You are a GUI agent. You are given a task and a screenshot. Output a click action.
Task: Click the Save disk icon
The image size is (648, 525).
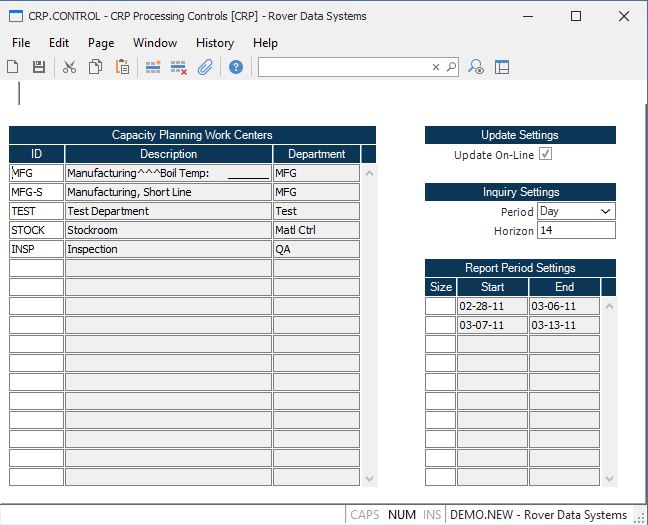click(x=39, y=67)
